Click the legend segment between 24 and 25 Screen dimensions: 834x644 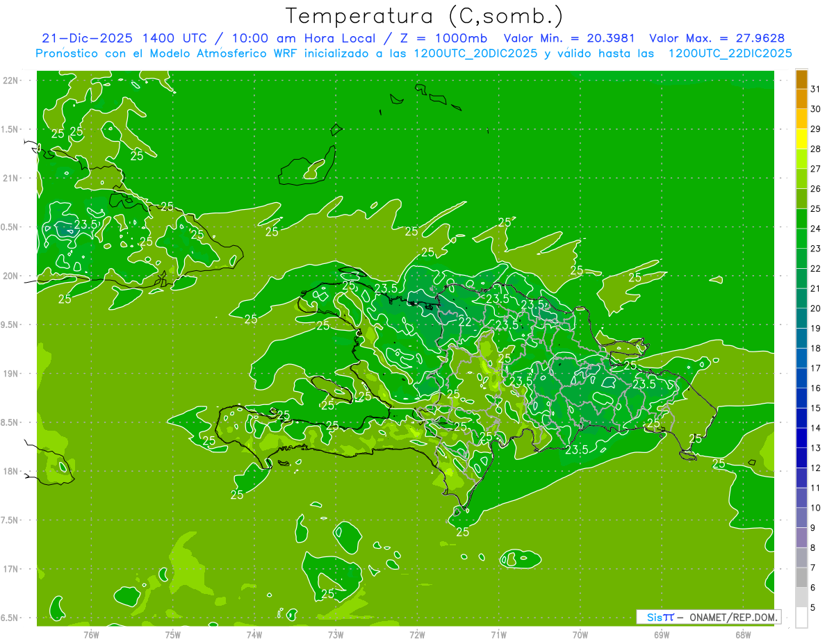coord(801,219)
